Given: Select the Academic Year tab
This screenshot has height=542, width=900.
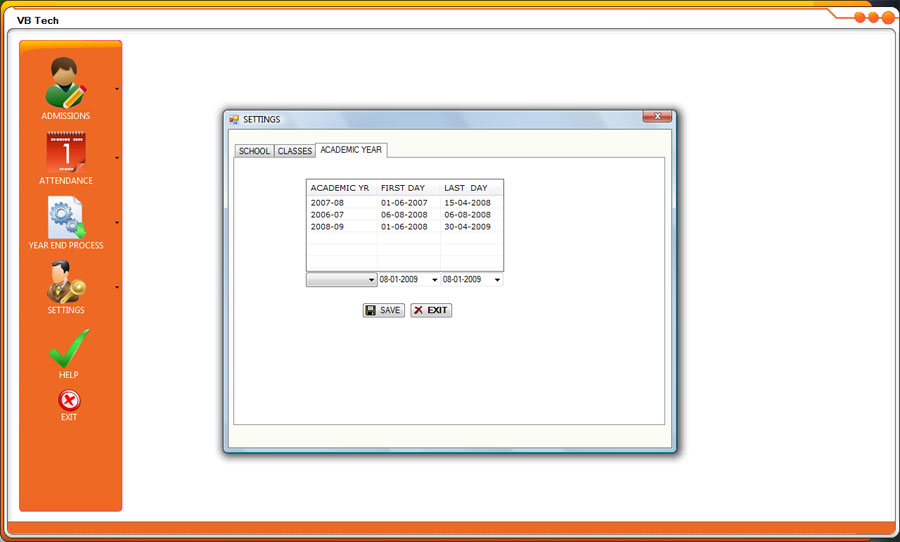Looking at the screenshot, I should [x=351, y=150].
